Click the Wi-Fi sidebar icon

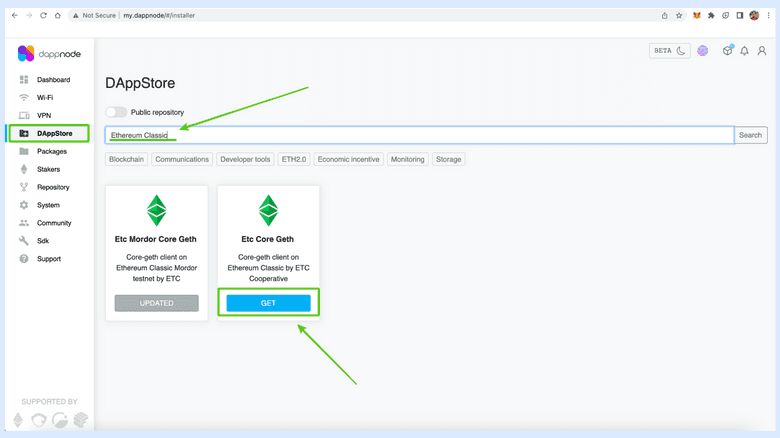[24, 97]
